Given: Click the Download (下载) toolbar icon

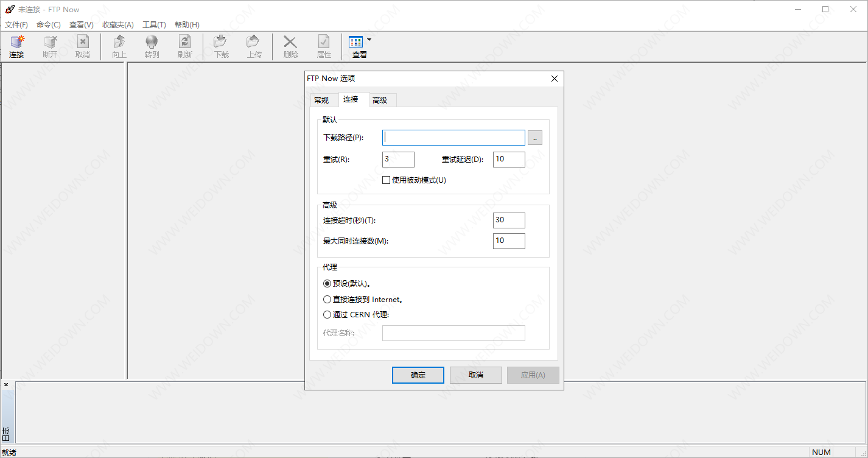Looking at the screenshot, I should (x=221, y=41).
